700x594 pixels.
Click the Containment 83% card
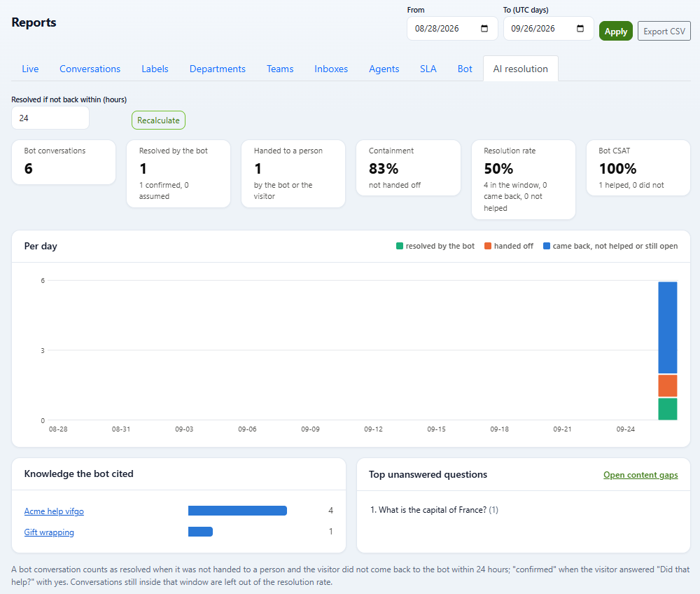[x=408, y=168]
